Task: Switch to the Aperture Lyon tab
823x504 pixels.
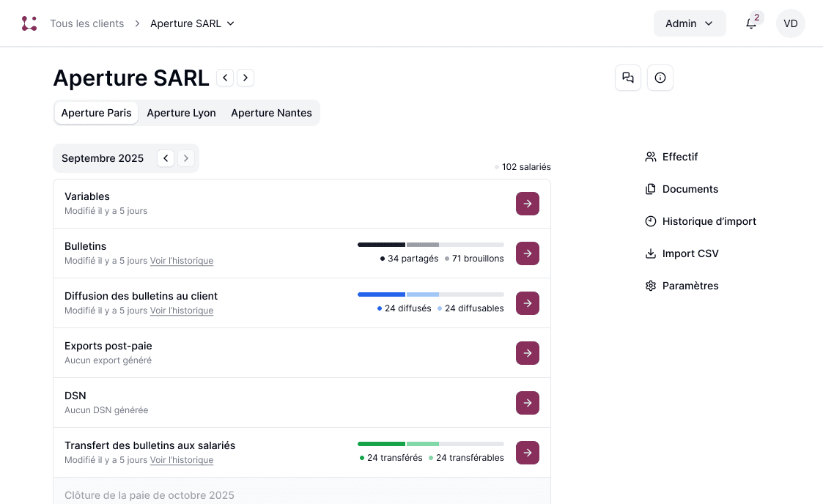Action: pos(181,113)
